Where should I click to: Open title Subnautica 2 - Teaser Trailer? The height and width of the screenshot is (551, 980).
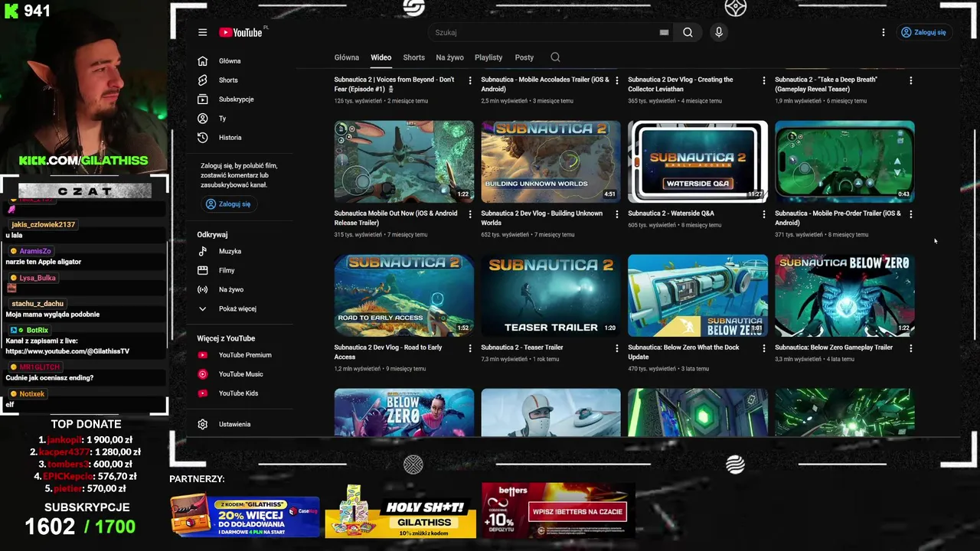pos(522,347)
